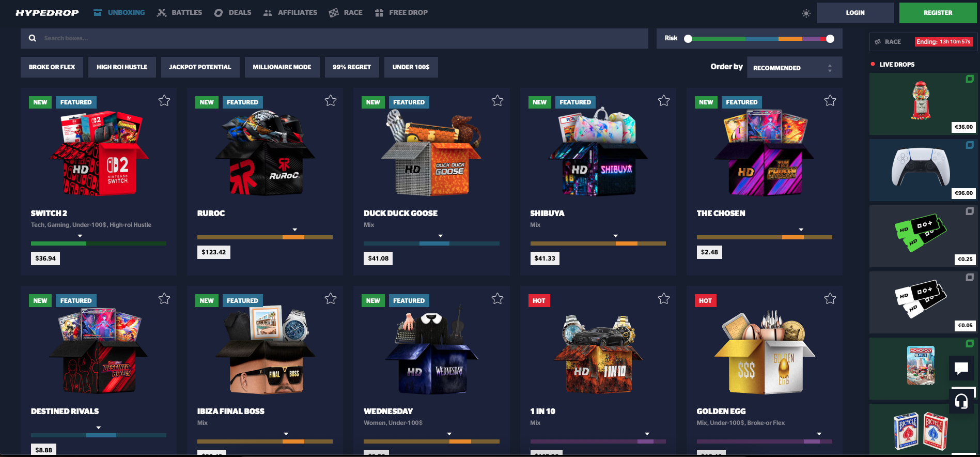
Task: Open the Wednesday box image
Action: tap(431, 351)
